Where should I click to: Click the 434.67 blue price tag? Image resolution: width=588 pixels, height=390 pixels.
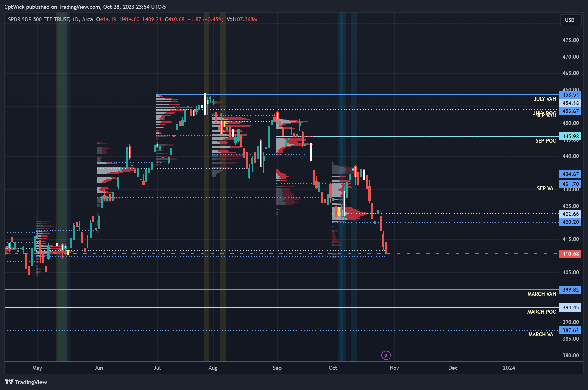[x=570, y=174]
